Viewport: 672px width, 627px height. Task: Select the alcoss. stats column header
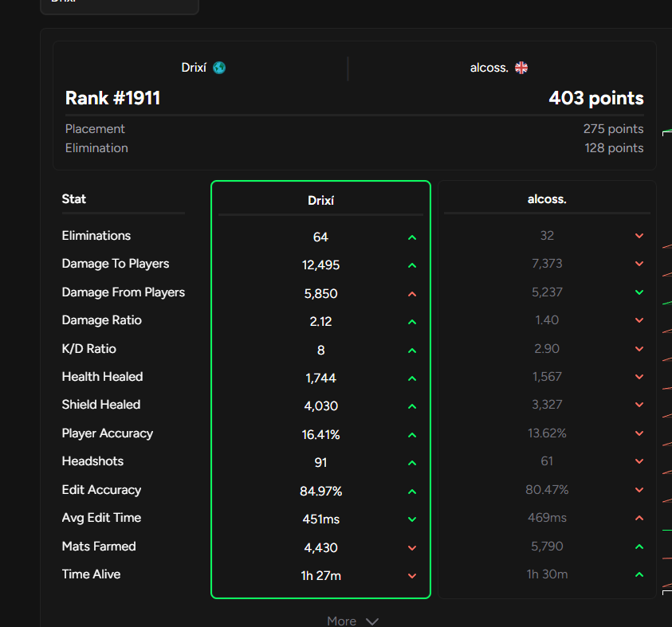pyautogui.click(x=547, y=199)
